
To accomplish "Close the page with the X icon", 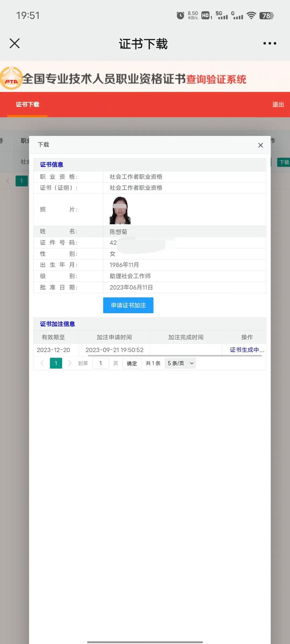I will [14, 43].
